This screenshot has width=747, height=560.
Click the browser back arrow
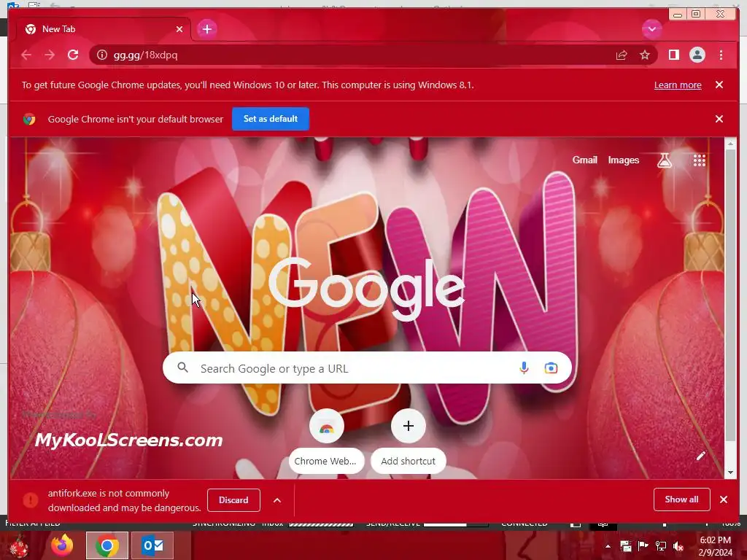26,55
